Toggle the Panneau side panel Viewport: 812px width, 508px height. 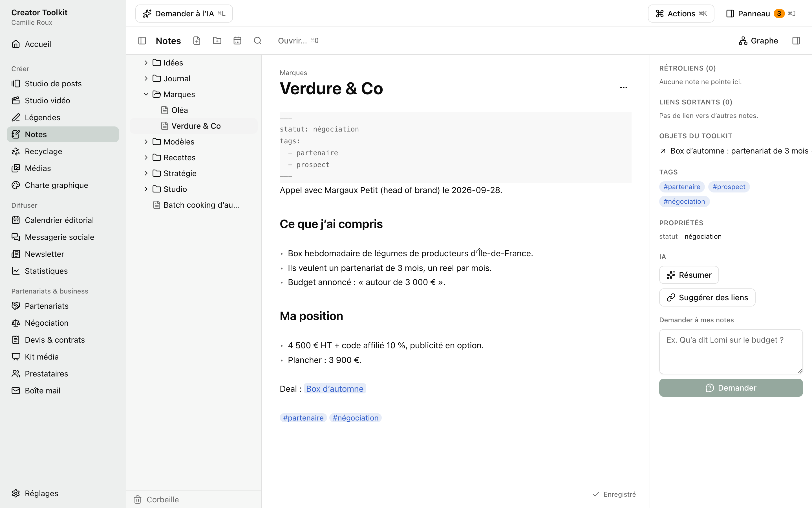click(x=761, y=14)
